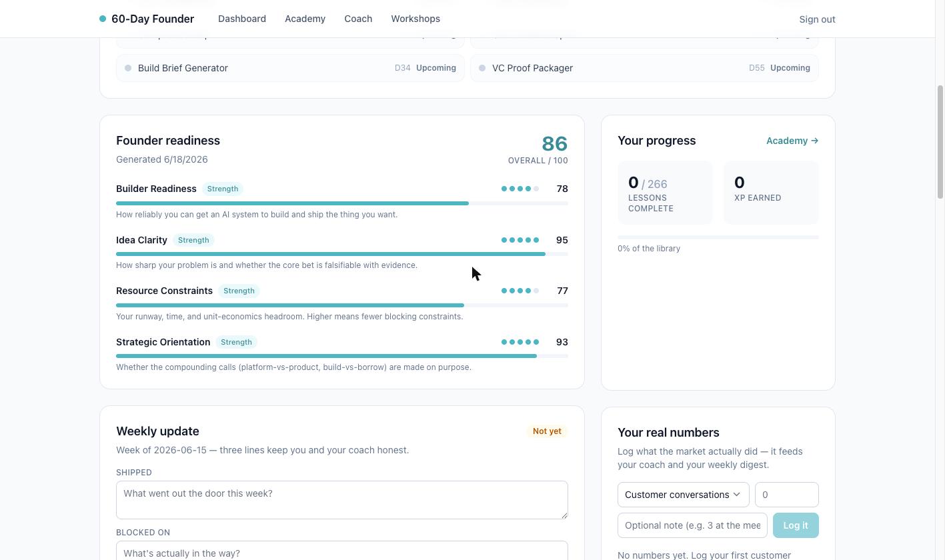945x560 pixels.
Task: Click the VC Proof Packager status dot
Action: (x=482, y=68)
